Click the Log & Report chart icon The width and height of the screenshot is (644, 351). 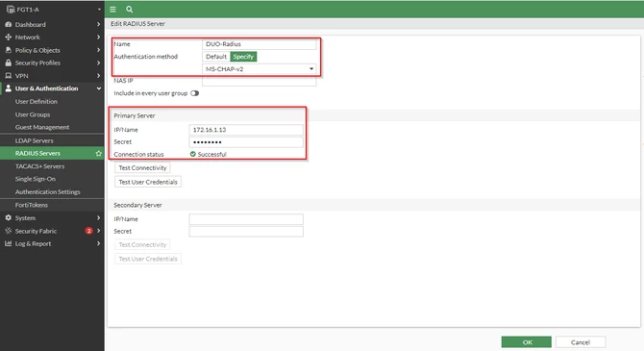click(x=9, y=243)
